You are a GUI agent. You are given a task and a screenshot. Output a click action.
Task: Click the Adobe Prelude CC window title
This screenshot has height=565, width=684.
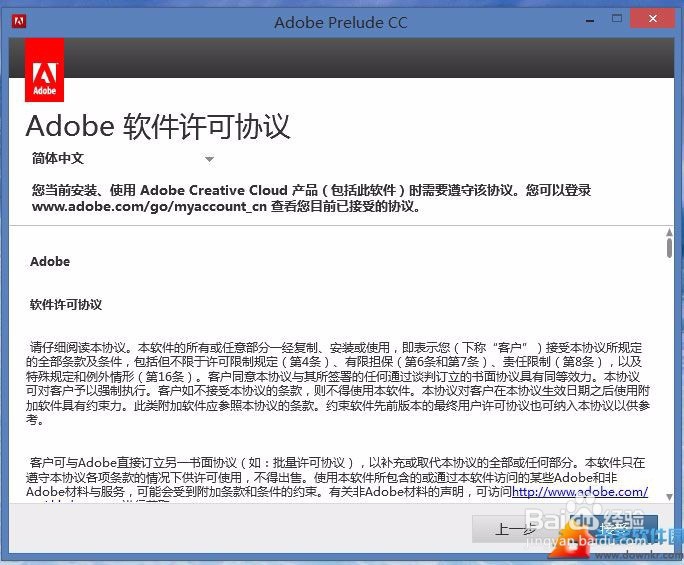[x=341, y=22]
